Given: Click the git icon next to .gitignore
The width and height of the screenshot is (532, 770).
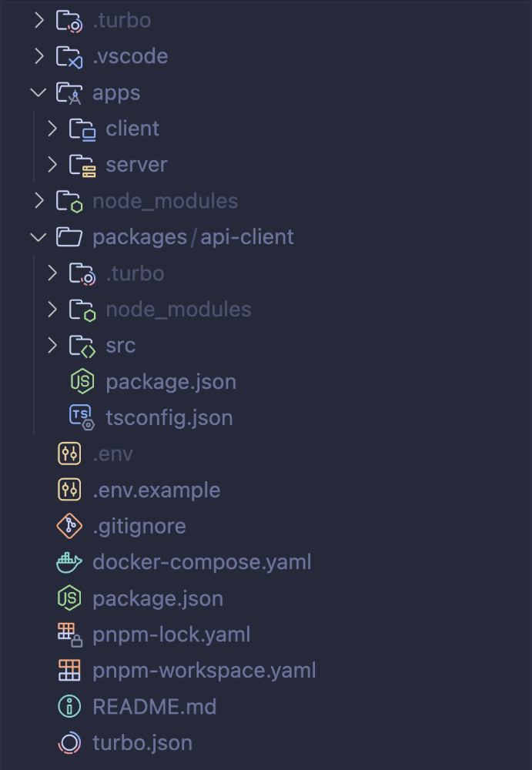Looking at the screenshot, I should [x=69, y=526].
